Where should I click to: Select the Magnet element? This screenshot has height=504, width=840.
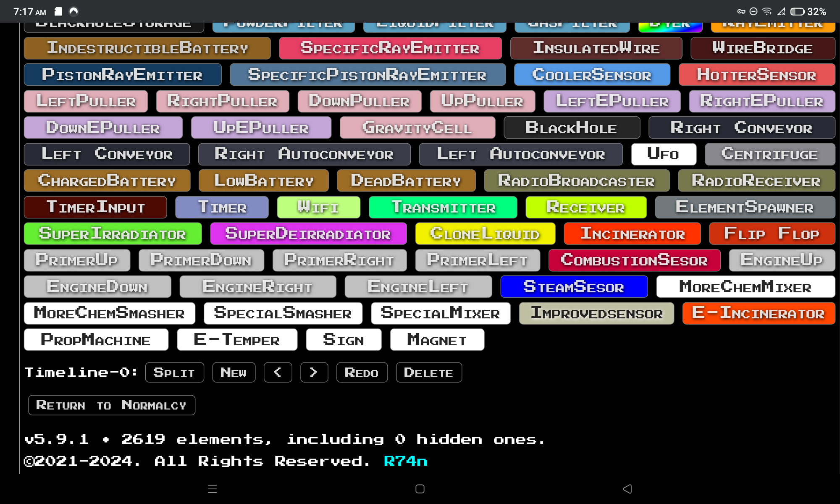pyautogui.click(x=437, y=340)
